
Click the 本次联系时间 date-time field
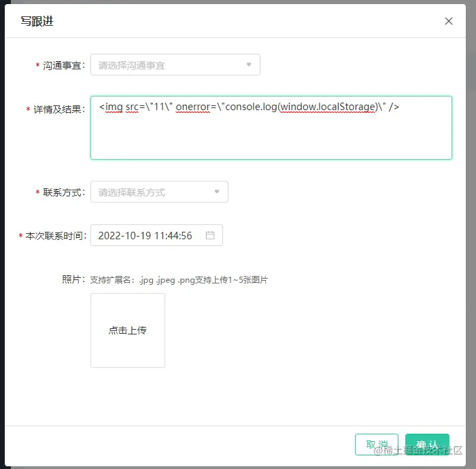click(156, 235)
